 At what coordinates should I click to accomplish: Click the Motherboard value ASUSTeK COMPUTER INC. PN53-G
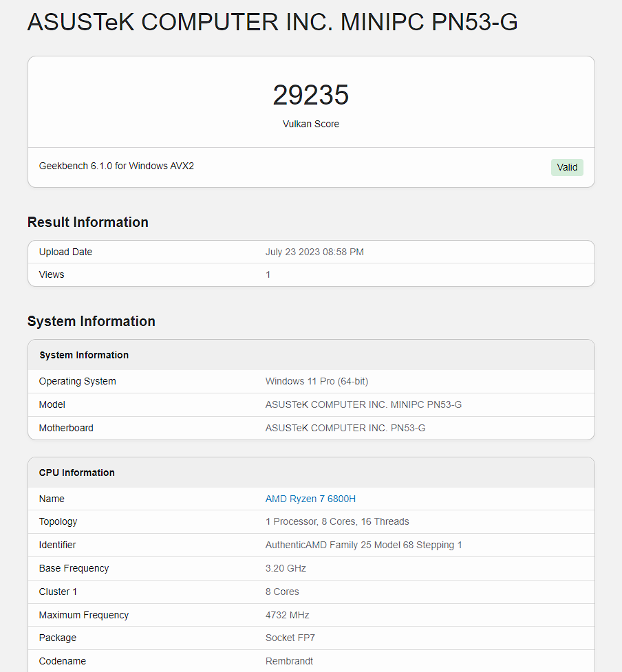tap(345, 428)
